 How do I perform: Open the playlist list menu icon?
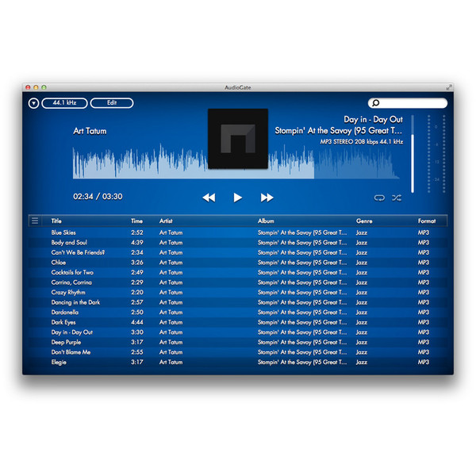click(x=35, y=221)
